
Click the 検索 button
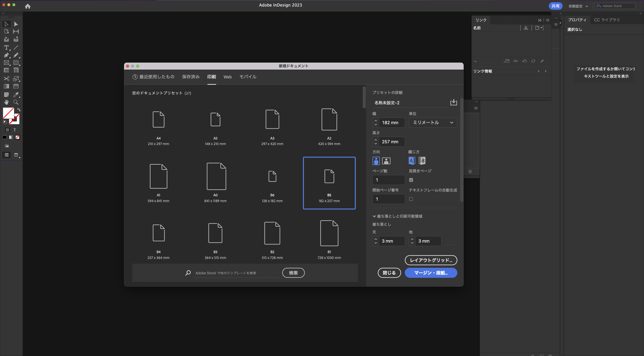click(293, 273)
